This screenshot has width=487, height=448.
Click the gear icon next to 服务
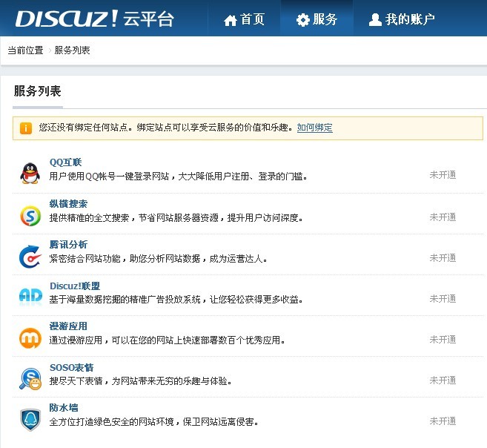click(303, 20)
